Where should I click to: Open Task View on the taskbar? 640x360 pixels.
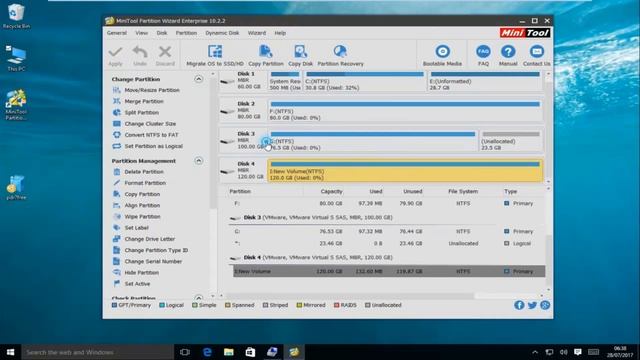click(x=185, y=352)
